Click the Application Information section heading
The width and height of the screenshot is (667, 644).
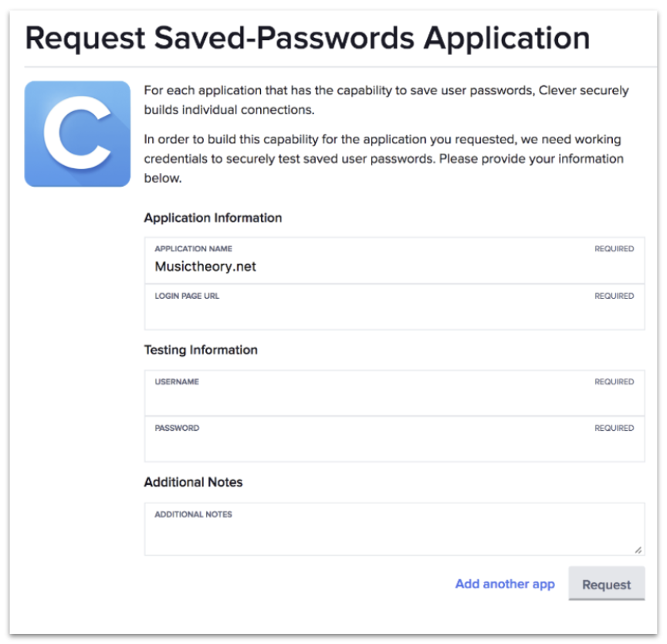214,218
